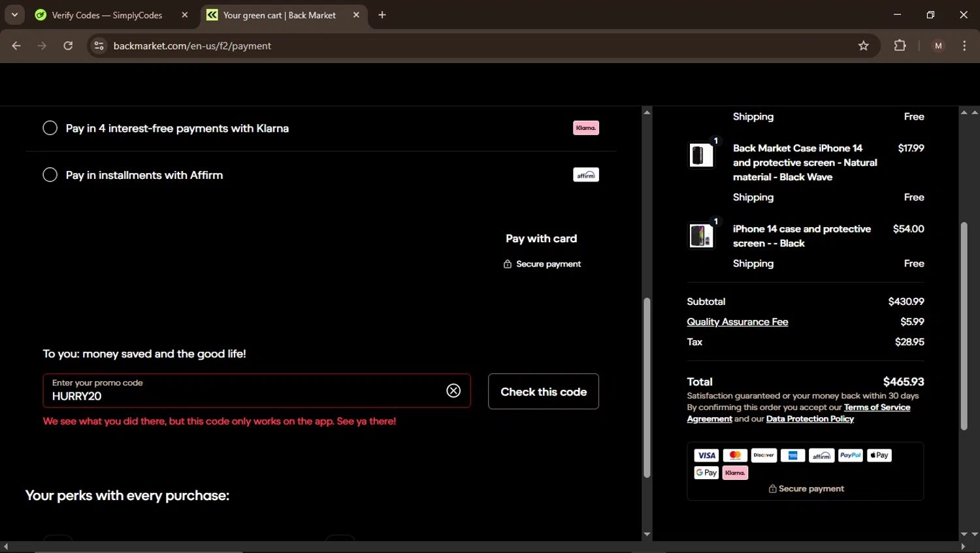
Task: Go back to the previous page
Action: (x=16, y=46)
